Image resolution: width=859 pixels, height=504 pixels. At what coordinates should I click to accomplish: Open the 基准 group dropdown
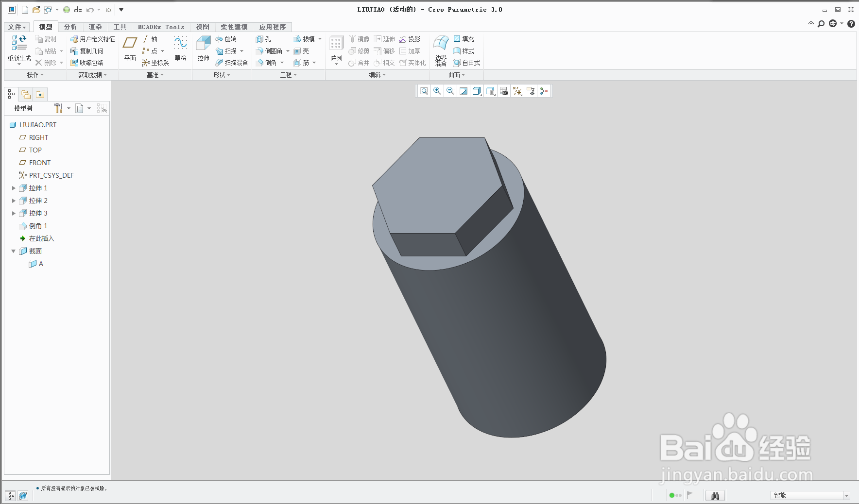[x=155, y=75]
